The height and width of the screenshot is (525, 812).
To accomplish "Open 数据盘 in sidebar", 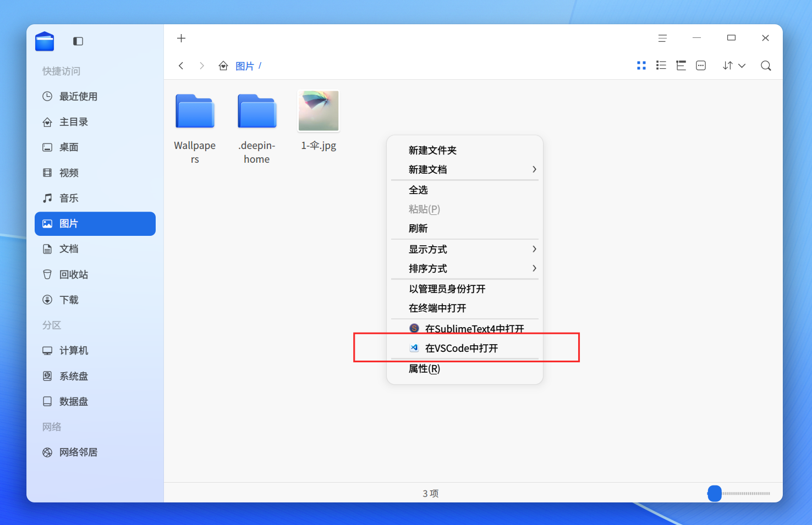I will [x=95, y=402].
